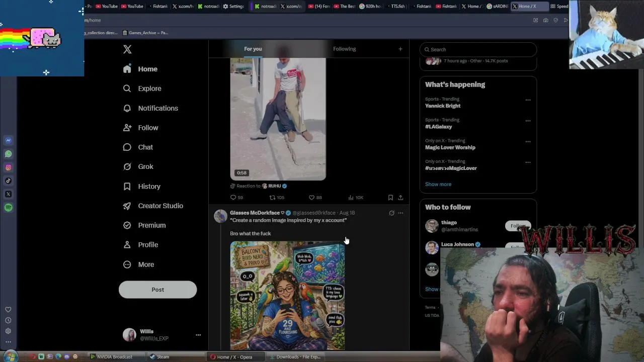Open the Magic Lover Worship trend
Viewport: 644px width, 362px height.
pyautogui.click(x=450, y=147)
